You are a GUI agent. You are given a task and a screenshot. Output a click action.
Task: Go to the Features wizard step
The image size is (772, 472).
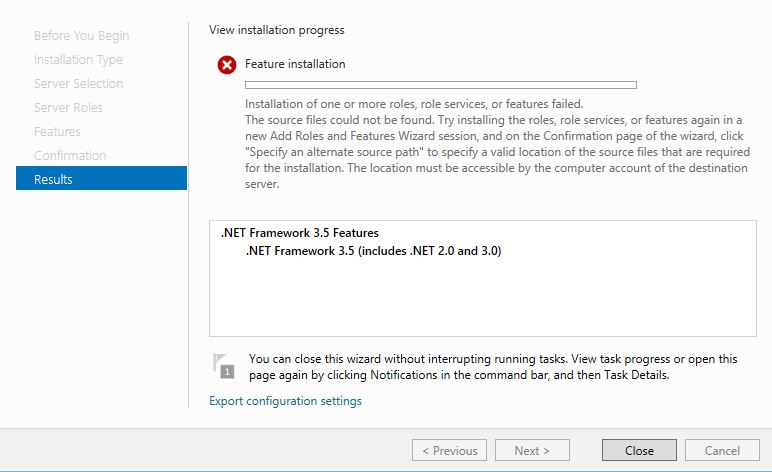pyautogui.click(x=57, y=131)
